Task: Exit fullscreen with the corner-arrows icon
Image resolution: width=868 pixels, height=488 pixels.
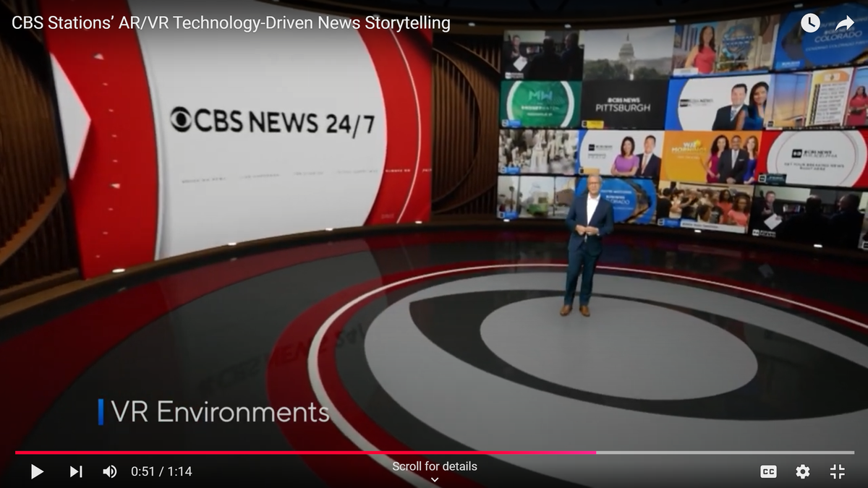Action: [x=838, y=471]
